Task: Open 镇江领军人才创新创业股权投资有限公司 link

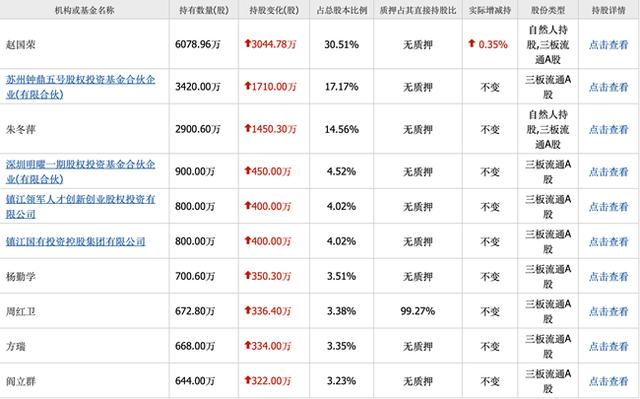Action: (80, 206)
